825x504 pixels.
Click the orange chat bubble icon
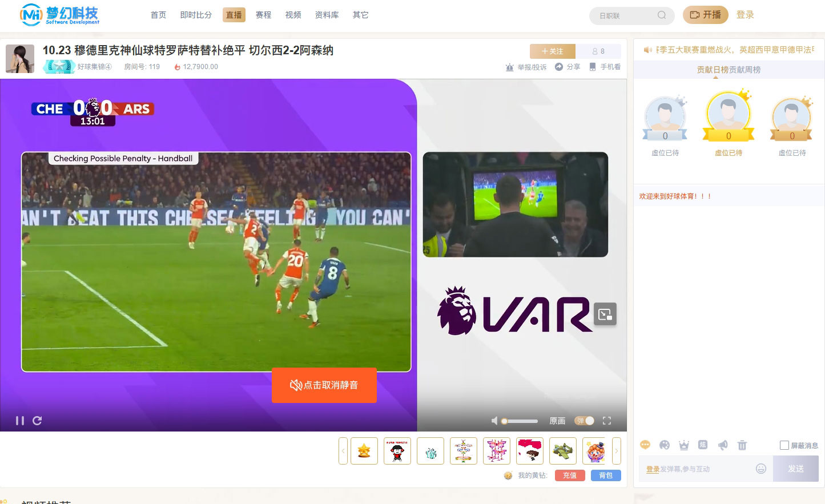[645, 445]
